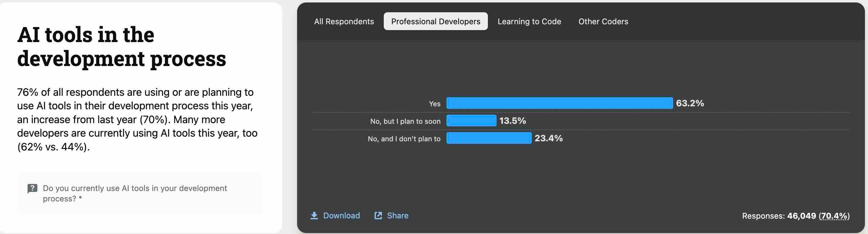Select the Other Coders tab

click(603, 21)
